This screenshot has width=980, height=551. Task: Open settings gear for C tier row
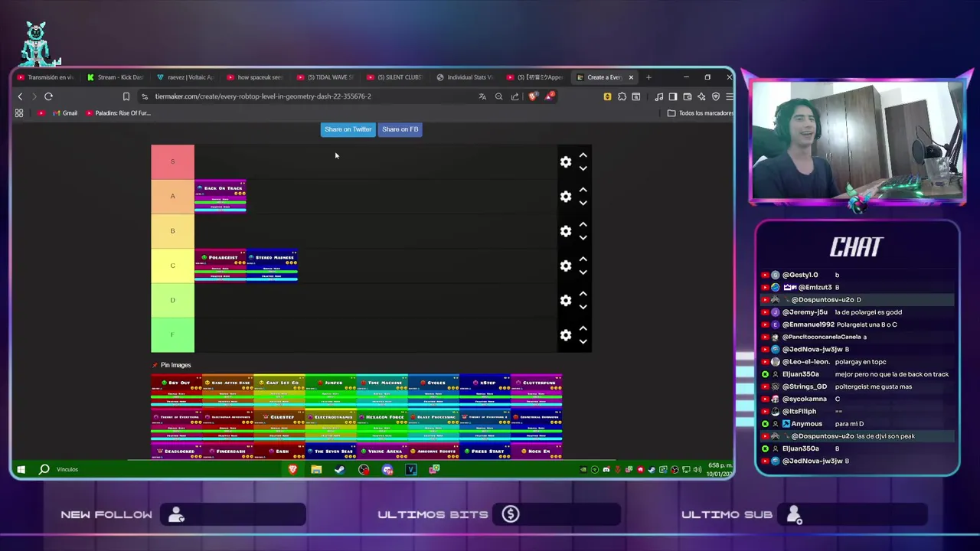click(x=566, y=266)
